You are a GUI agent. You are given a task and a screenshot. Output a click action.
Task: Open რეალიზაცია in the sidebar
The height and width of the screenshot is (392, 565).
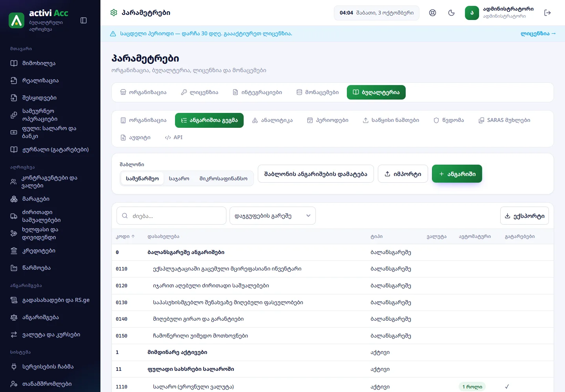pyautogui.click(x=50, y=80)
